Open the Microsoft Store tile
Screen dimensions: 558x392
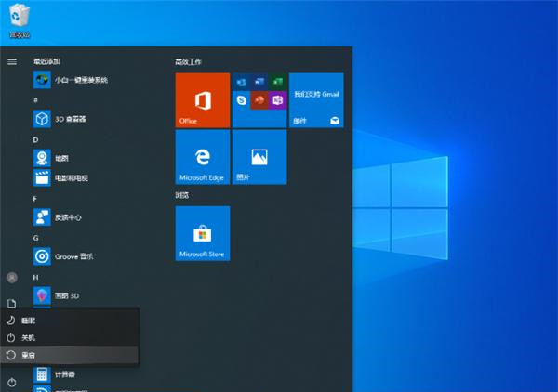point(203,233)
